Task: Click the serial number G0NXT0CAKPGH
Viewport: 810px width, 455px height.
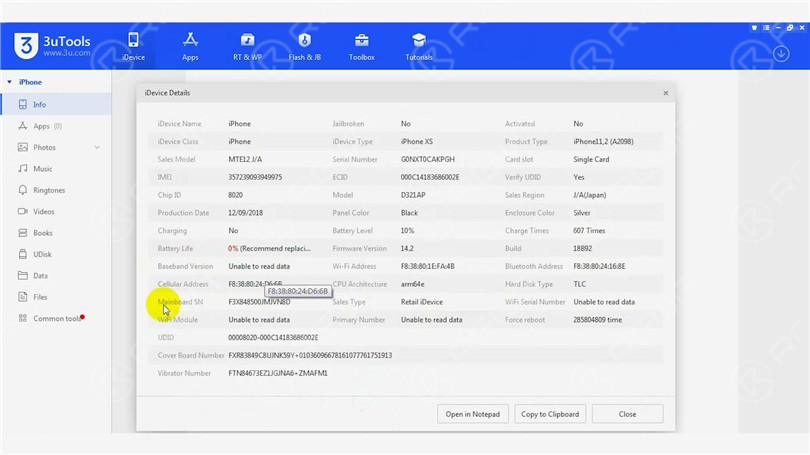Action: click(428, 159)
